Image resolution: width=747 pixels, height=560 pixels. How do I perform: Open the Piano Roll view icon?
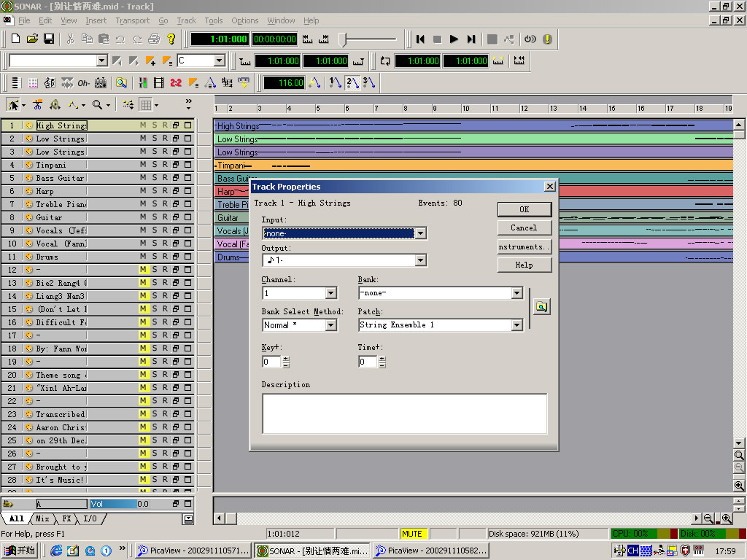point(33,83)
